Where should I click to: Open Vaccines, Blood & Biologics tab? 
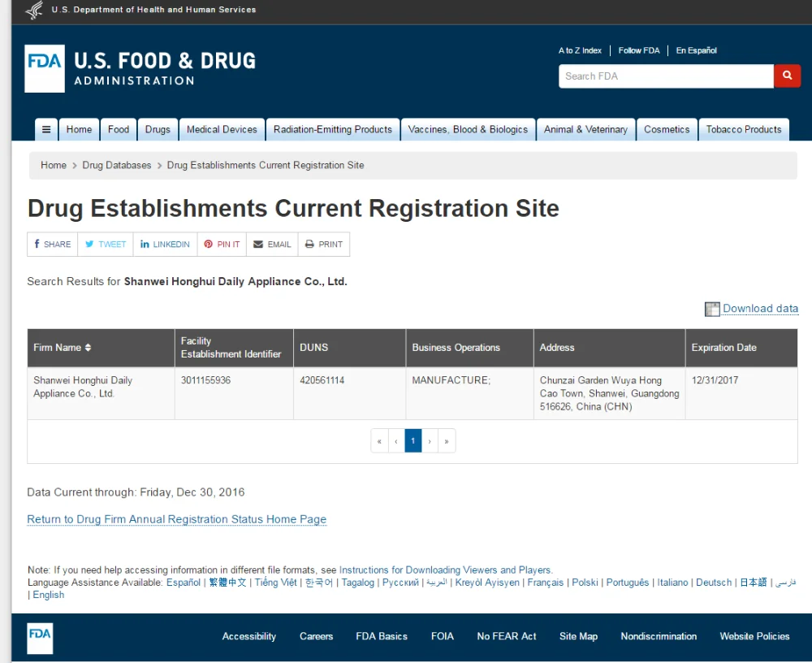(468, 129)
